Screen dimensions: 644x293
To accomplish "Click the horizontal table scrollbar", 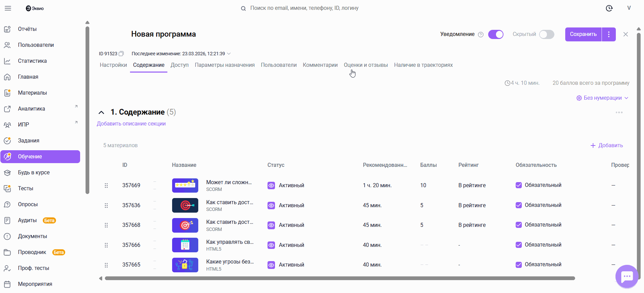I will [x=339, y=278].
